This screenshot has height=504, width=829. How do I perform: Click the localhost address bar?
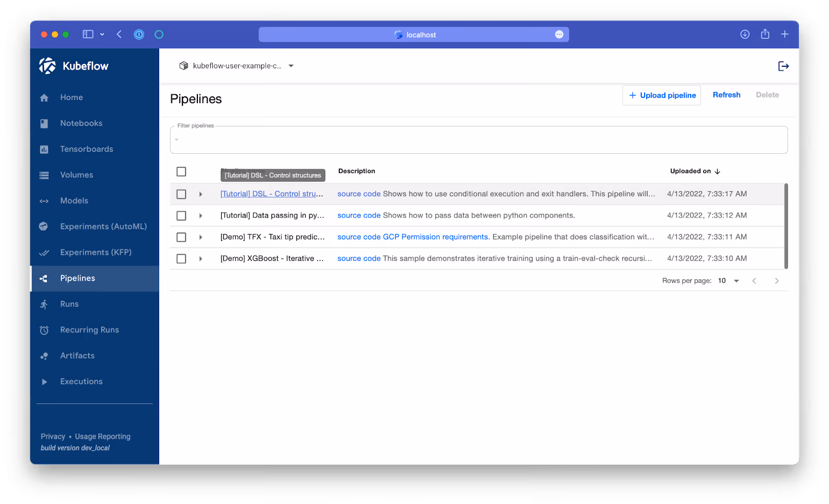coord(413,35)
